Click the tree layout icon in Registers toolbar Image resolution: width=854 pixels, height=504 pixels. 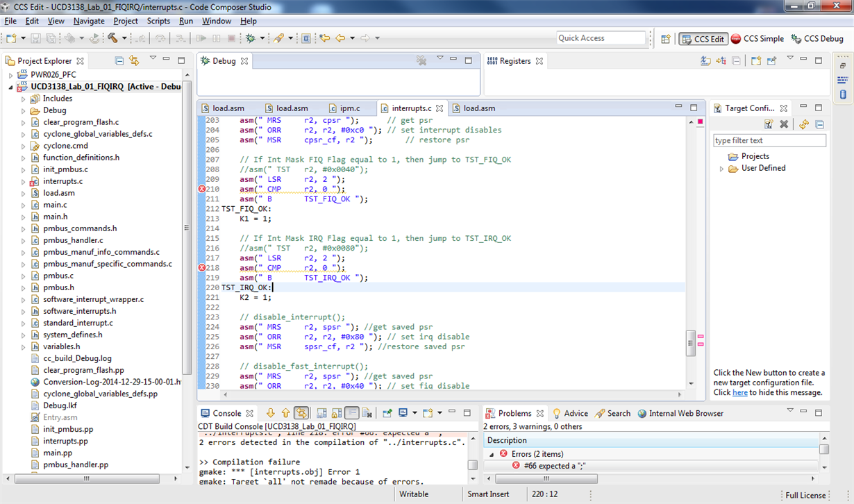[x=721, y=61]
